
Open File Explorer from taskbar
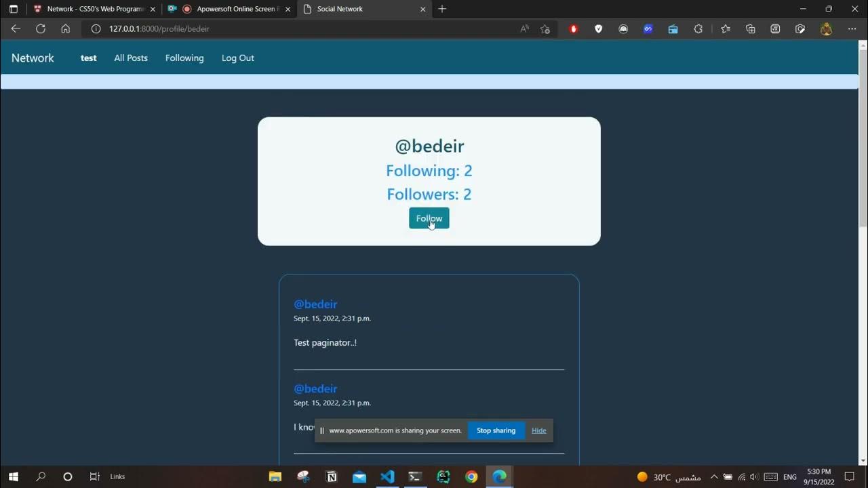point(275,476)
